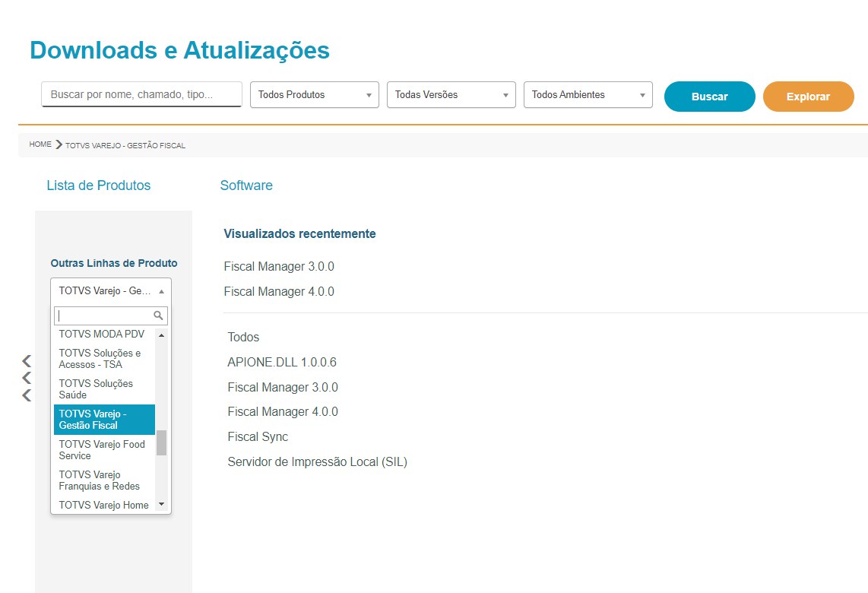Viewport: 868px width, 593px height.
Task: Click the orange Explorar button
Action: click(x=808, y=97)
